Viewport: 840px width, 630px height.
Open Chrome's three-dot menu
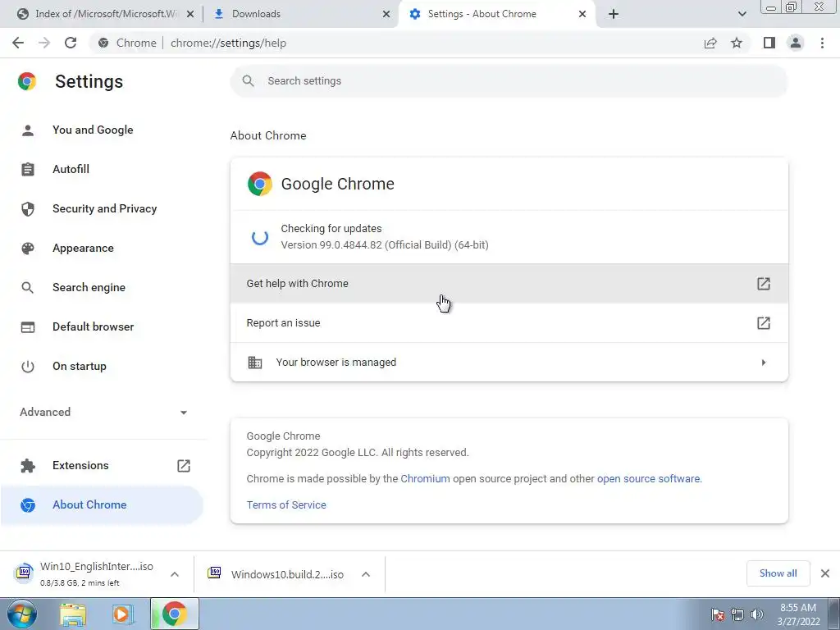[822, 43]
